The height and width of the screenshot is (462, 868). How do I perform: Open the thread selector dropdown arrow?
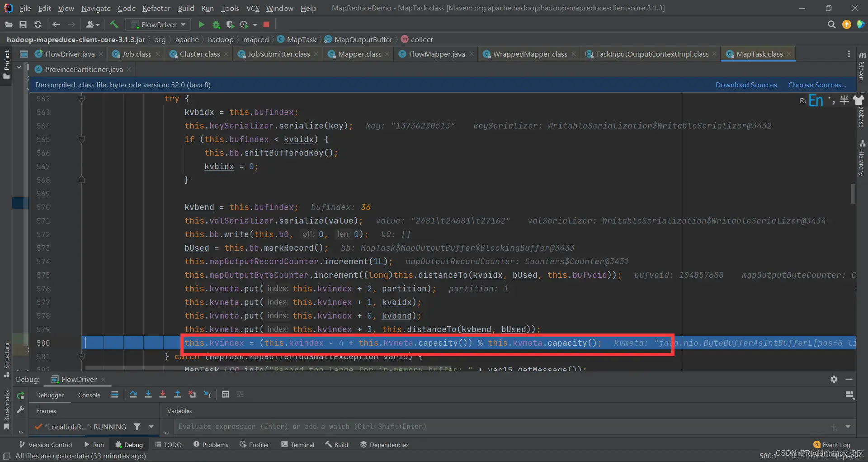(151, 427)
